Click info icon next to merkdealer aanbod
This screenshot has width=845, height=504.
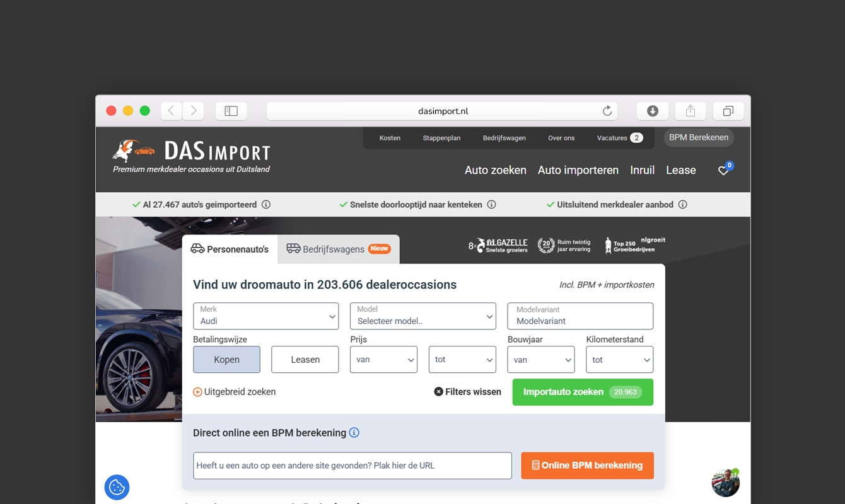682,205
